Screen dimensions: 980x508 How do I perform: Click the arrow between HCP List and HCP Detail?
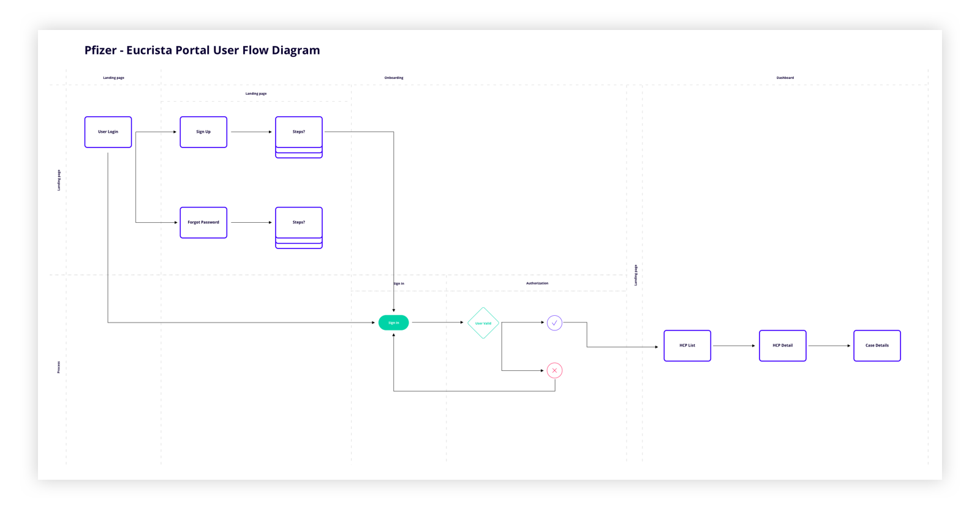pyautogui.click(x=734, y=346)
